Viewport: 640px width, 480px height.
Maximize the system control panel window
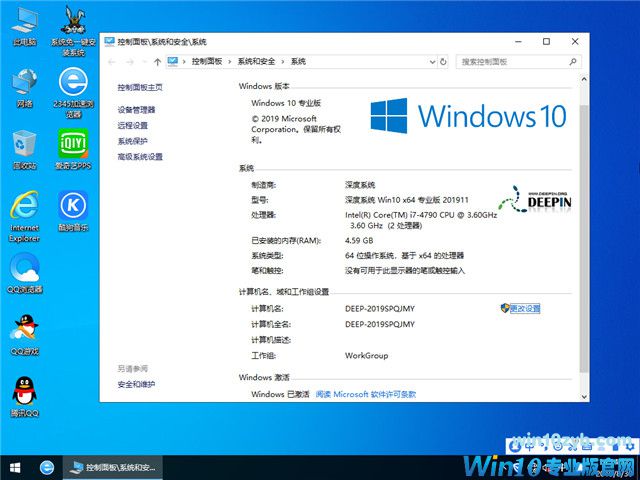coord(547,42)
